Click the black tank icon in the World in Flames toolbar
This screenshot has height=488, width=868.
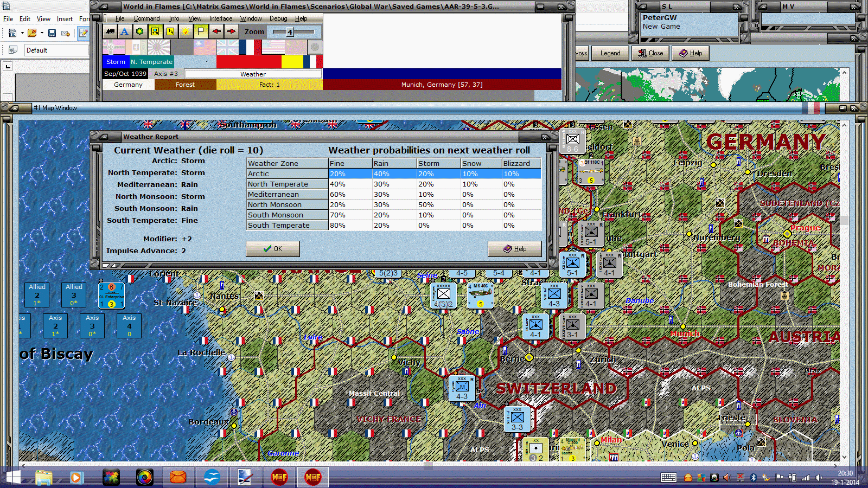click(110, 31)
